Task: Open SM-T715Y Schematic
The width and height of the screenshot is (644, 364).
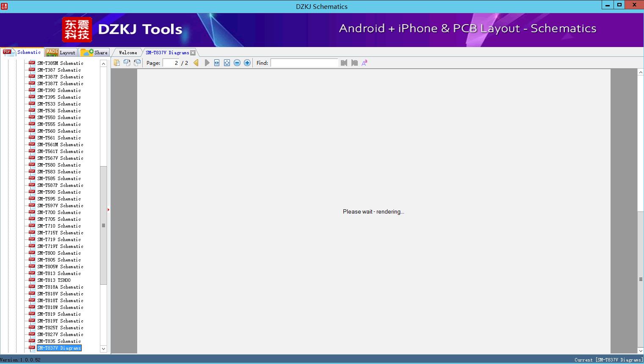Action: 60,233
